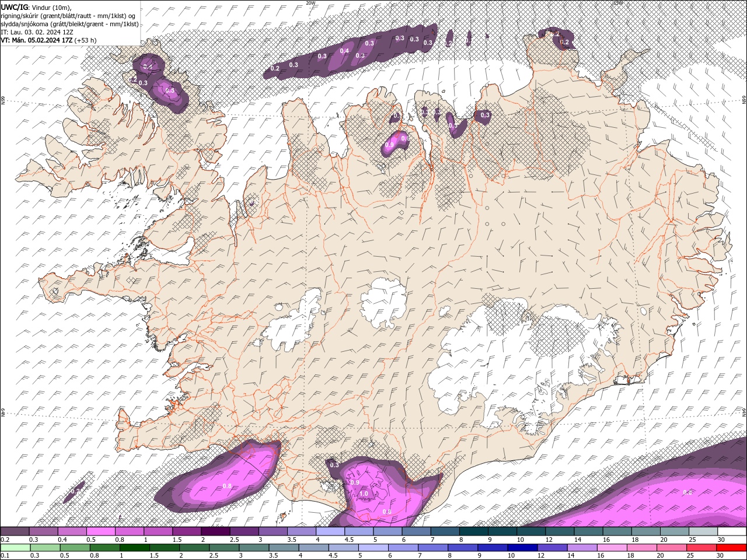Click the 16 pale pink swatch in lower legend
This screenshot has width=747, height=560.
pyautogui.click(x=612, y=548)
